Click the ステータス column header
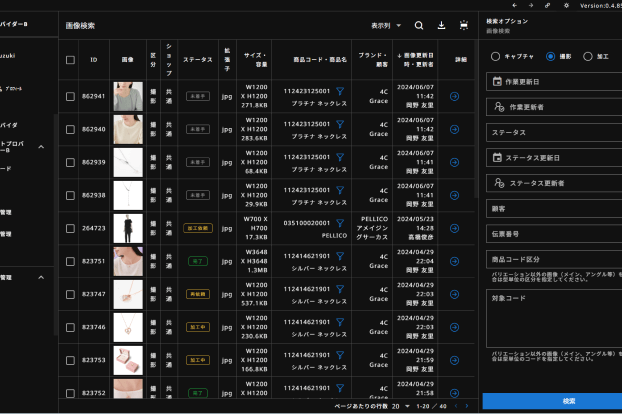Screen dimensions: 622x414 coord(198,60)
